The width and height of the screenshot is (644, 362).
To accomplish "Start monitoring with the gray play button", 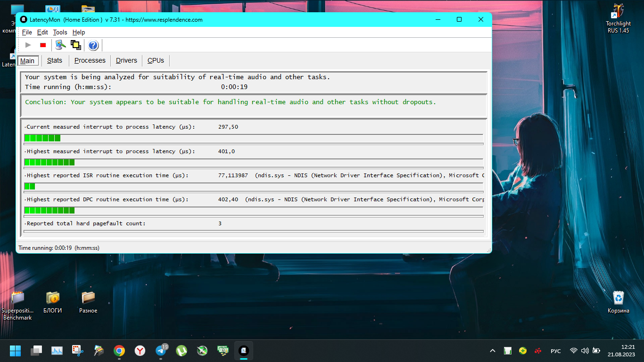I will 28,45.
